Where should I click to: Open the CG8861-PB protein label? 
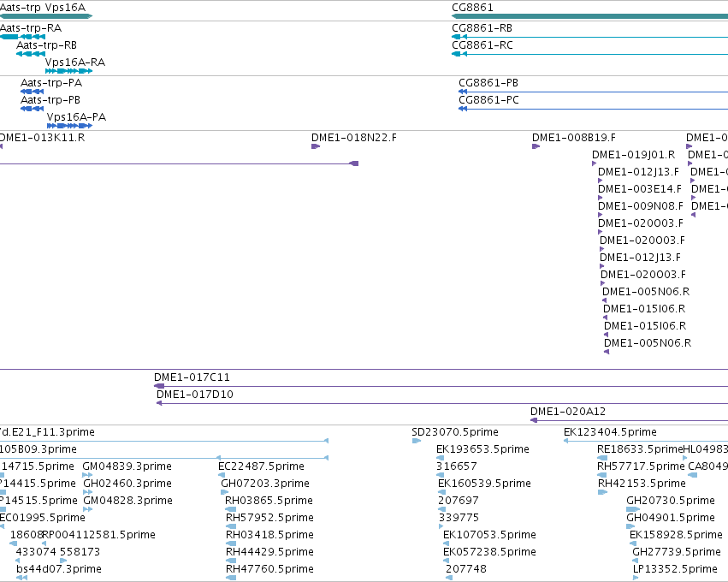coord(488,83)
